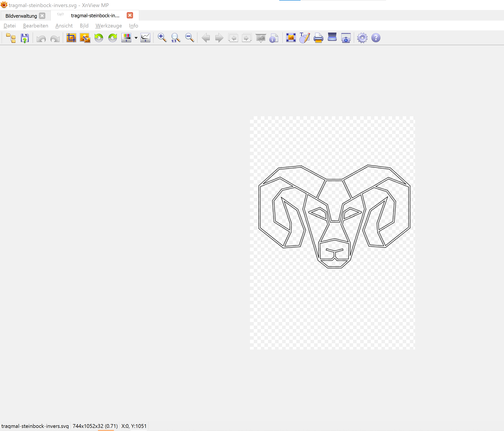Image resolution: width=504 pixels, height=431 pixels.
Task: Click the ram head image
Action: pyautogui.click(x=334, y=216)
